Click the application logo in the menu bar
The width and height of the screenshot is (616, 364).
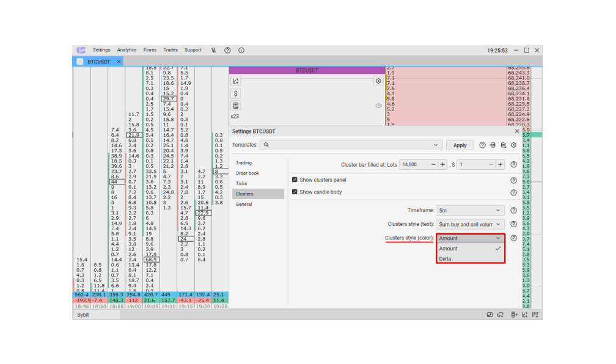coord(81,50)
